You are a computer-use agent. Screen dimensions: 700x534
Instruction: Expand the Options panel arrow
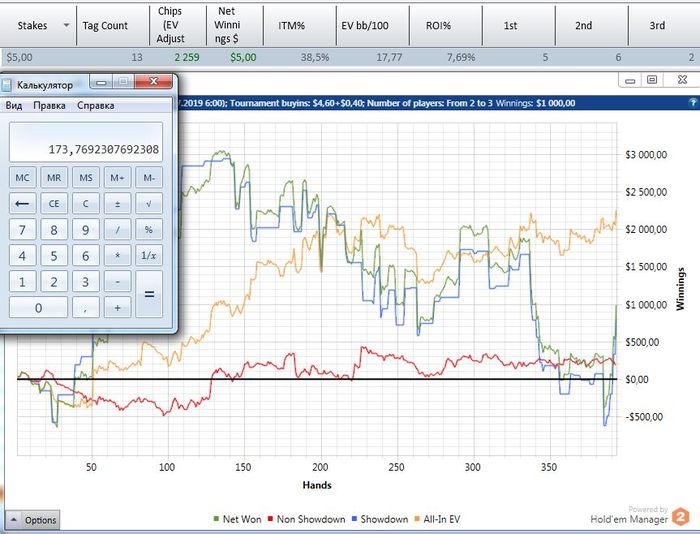[x=13, y=520]
